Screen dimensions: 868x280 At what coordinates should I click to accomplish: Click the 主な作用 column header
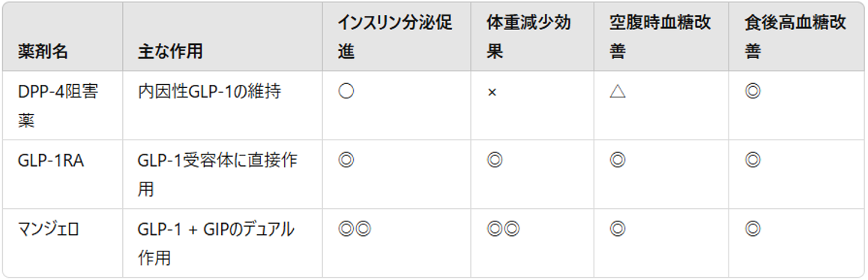[169, 52]
